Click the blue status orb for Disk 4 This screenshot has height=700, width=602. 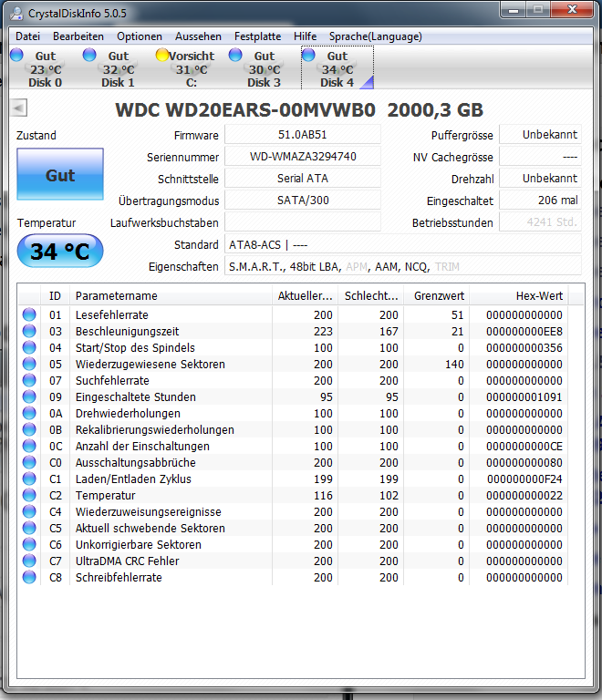pos(308,55)
